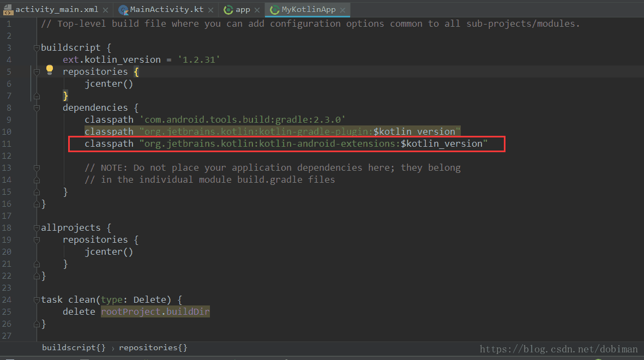644x360 pixels.
Task: Click fold end marker at line 16
Action: (x=37, y=204)
